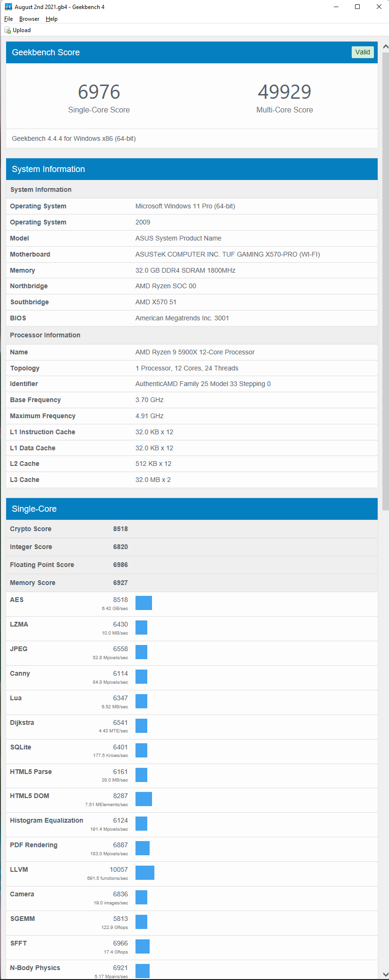389x980 pixels.
Task: Click the Microsoft Windows 11 Pro value
Action: point(185,206)
